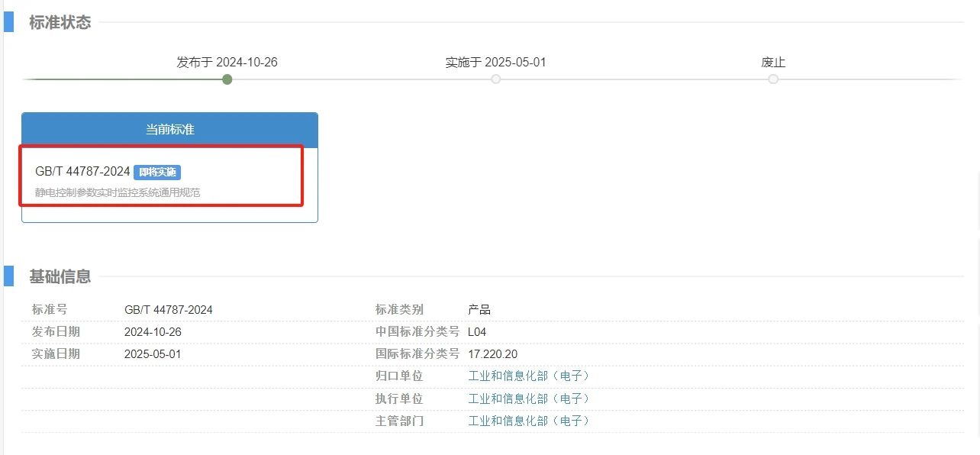Click the red highlighted standard box
This screenshot has width=980, height=455.
click(160, 176)
